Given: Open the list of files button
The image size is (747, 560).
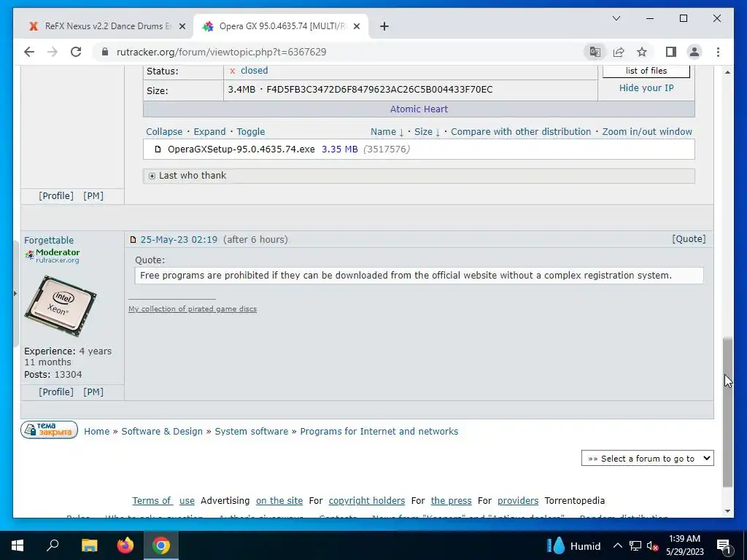Looking at the screenshot, I should click(x=646, y=71).
